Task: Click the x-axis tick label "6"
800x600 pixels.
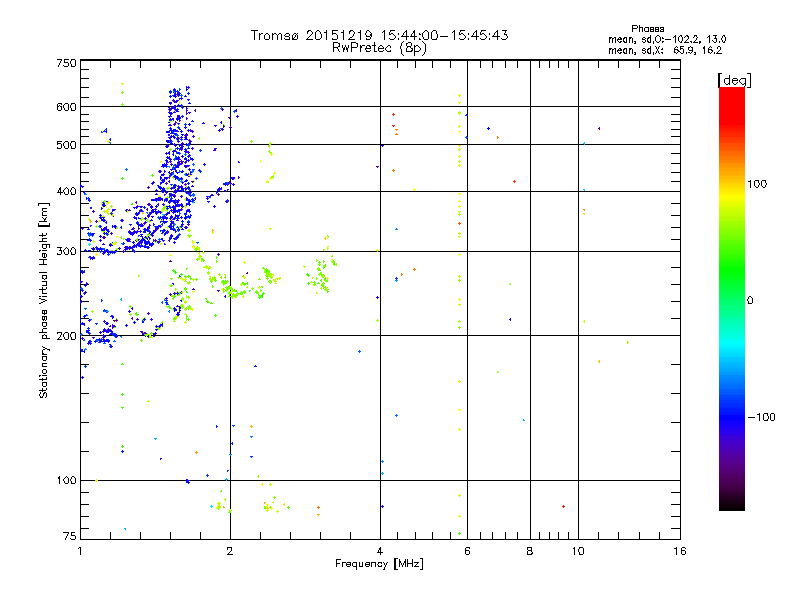Action: 467,551
